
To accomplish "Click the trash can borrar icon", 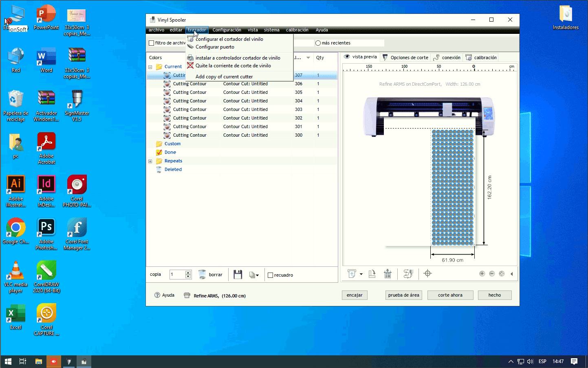I will tap(202, 275).
